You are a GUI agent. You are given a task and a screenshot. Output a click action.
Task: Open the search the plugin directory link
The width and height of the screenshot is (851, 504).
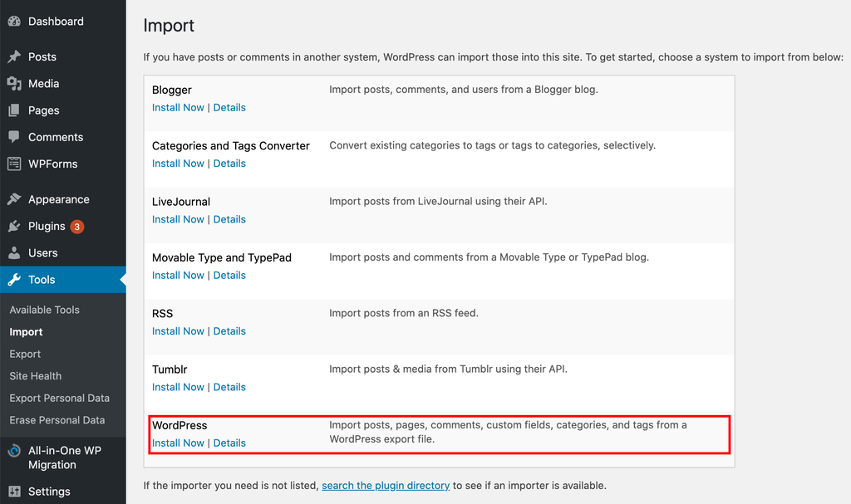386,485
